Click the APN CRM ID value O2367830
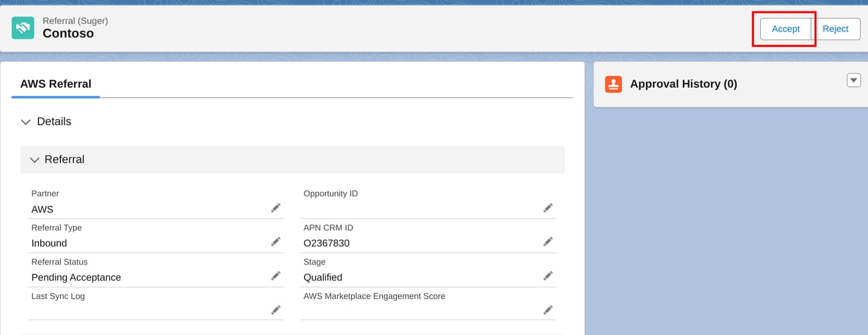868x335 pixels. [326, 243]
